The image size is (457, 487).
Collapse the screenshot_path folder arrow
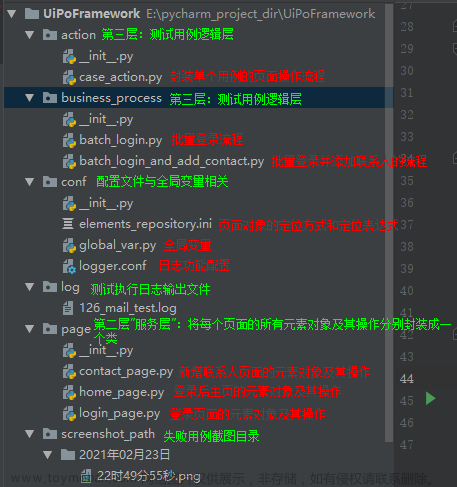[x=30, y=434]
